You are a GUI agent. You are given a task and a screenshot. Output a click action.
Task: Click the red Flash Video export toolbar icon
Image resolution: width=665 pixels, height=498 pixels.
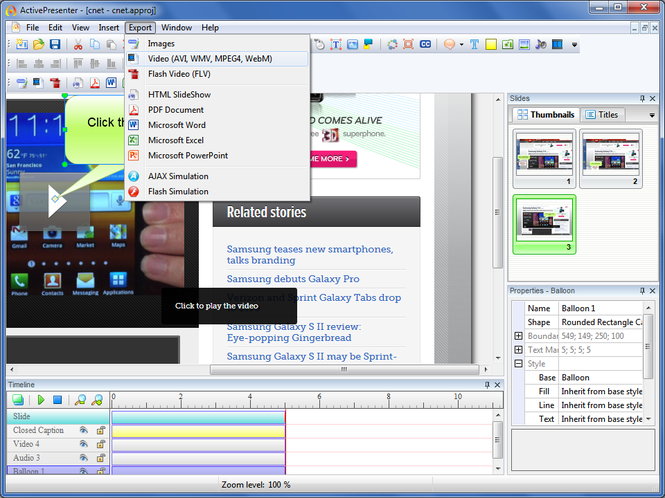(55, 82)
